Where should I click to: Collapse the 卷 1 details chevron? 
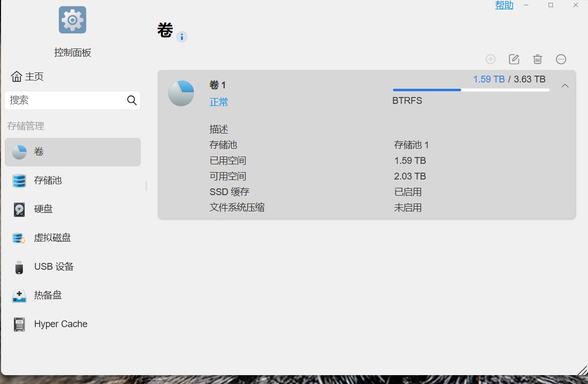click(x=565, y=86)
